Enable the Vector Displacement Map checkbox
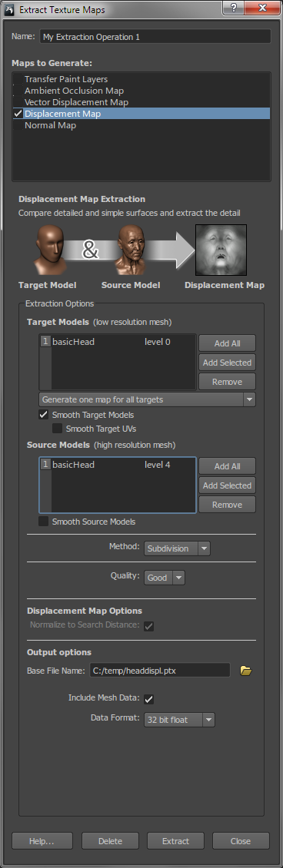The image size is (283, 868). pyautogui.click(x=18, y=102)
